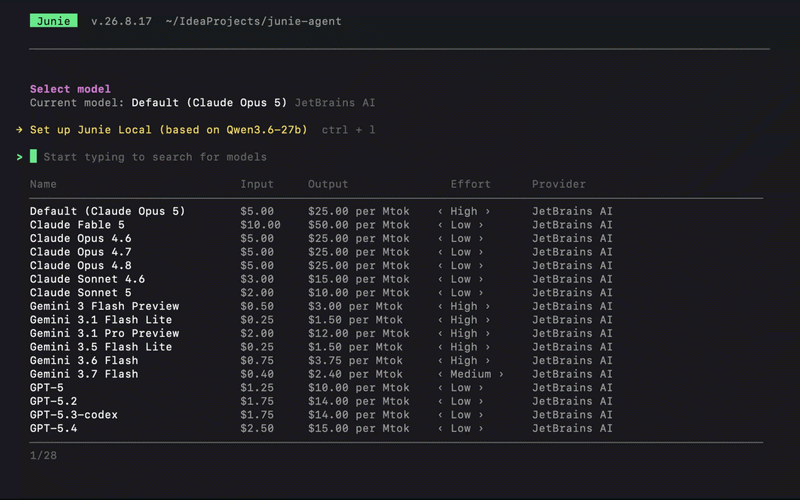Click the $50.00 per Mtok output cell
Image resolution: width=800 pixels, height=500 pixels.
pos(358,224)
